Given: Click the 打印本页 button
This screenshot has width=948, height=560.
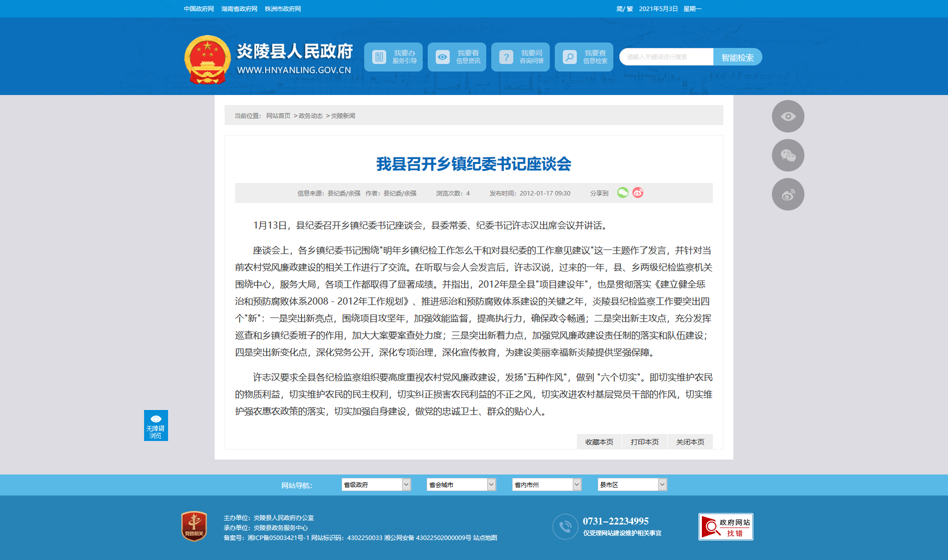Looking at the screenshot, I should [644, 442].
